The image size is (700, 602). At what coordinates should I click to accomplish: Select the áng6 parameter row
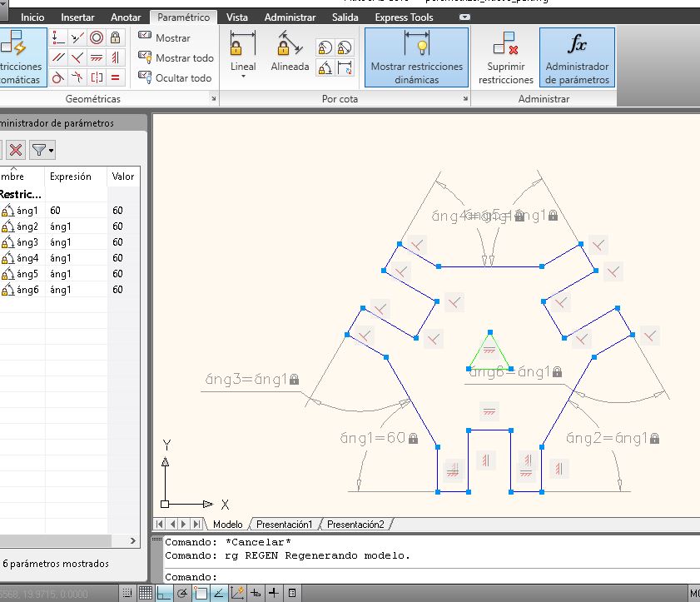[70, 290]
